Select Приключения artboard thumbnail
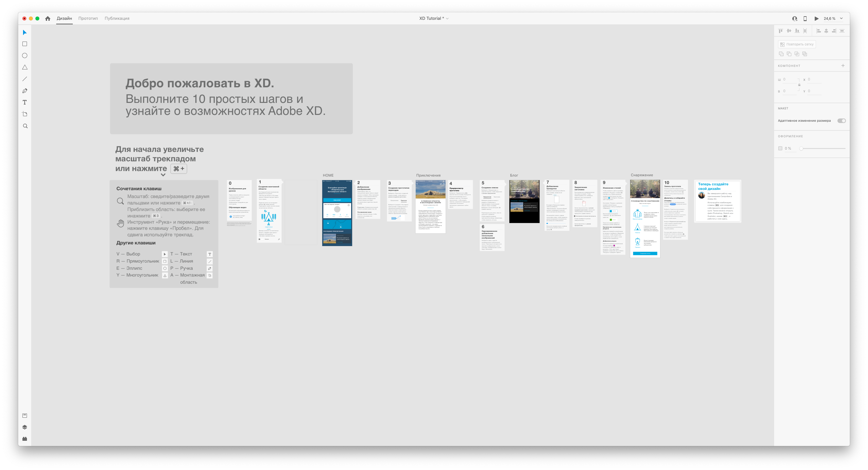The width and height of the screenshot is (868, 470). (430, 206)
